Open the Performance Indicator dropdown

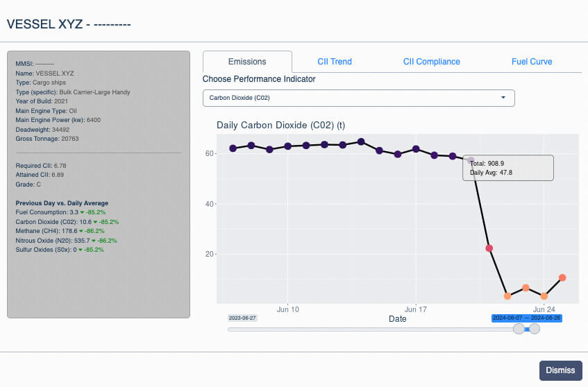click(358, 98)
